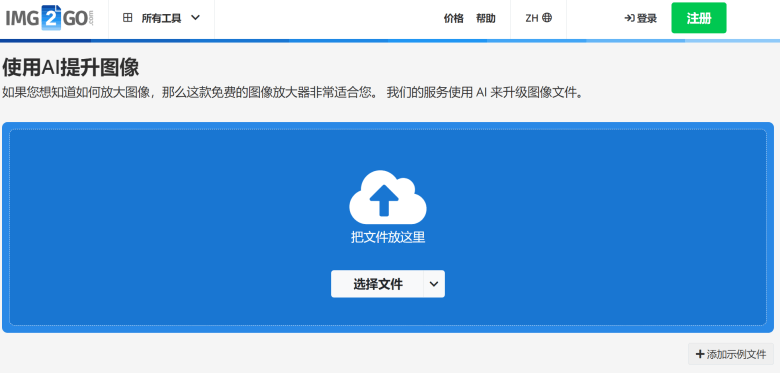Open the 价格 page

click(x=453, y=19)
